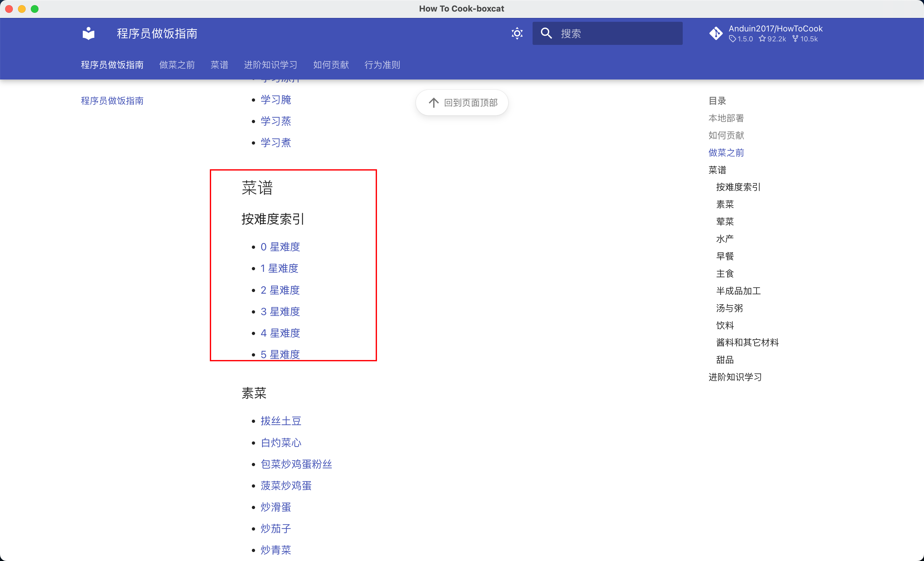The width and height of the screenshot is (924, 561).
Task: Open 4 星难度 link
Action: [280, 333]
